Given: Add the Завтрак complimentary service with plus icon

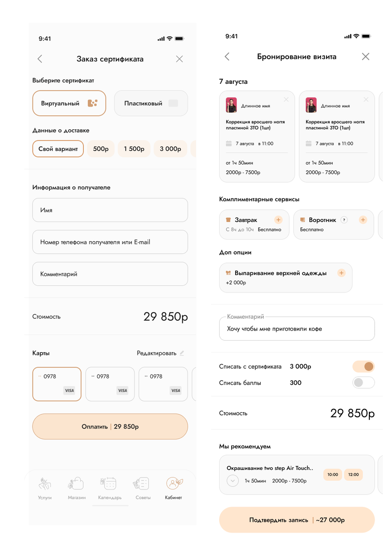Looking at the screenshot, I should (x=278, y=220).
